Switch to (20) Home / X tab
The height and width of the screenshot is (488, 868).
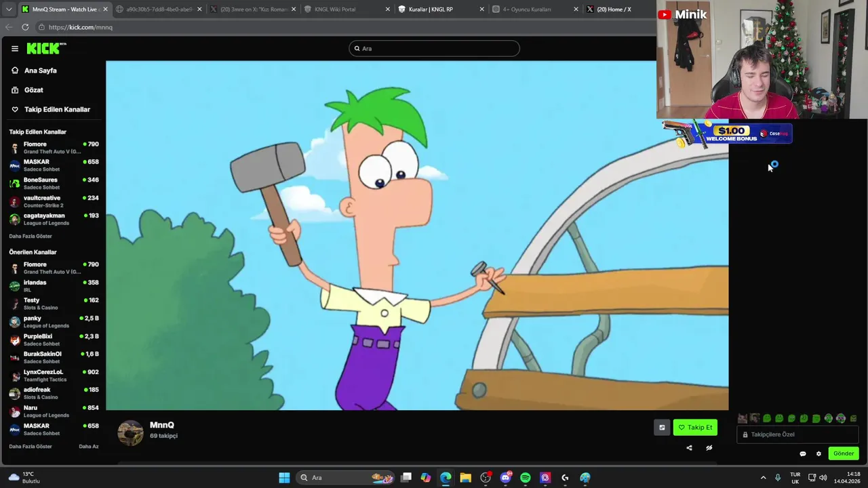(617, 9)
